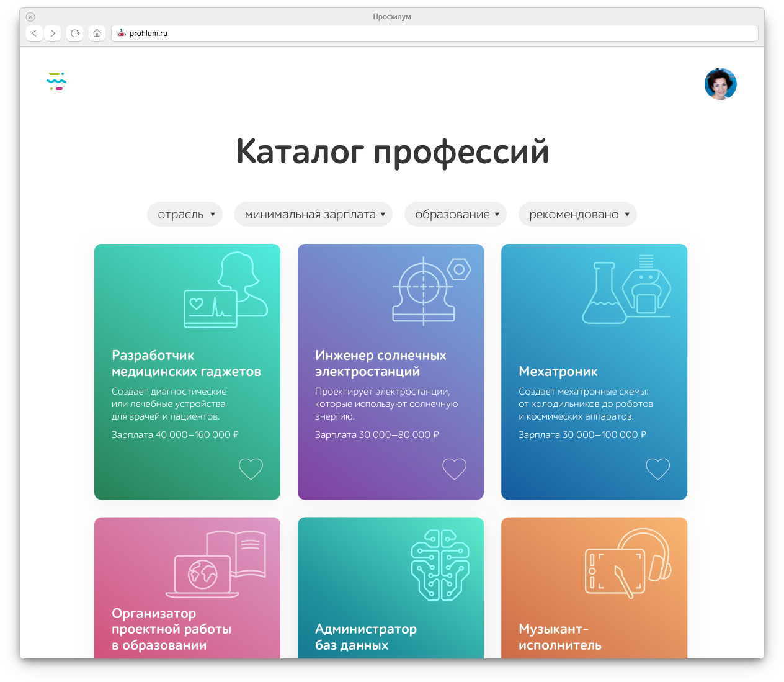Toggle heart on Инженер солнечных электростанций
The height and width of the screenshot is (682, 784).
tap(454, 469)
